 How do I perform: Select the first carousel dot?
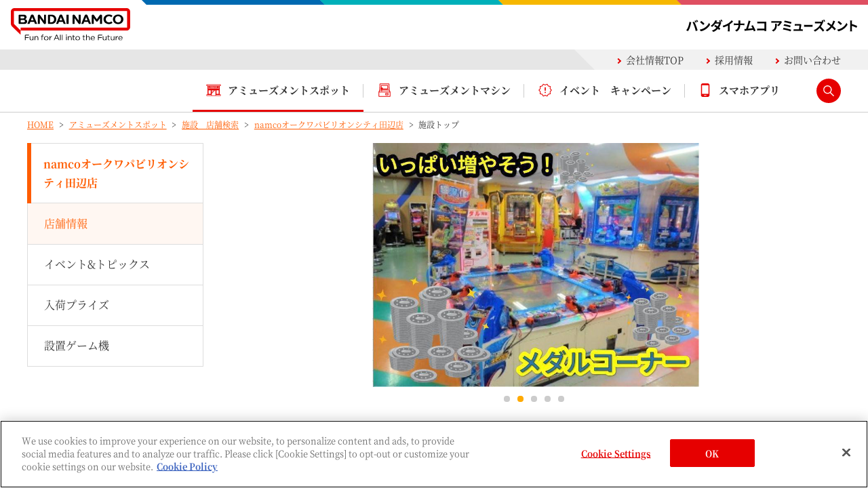(x=507, y=399)
